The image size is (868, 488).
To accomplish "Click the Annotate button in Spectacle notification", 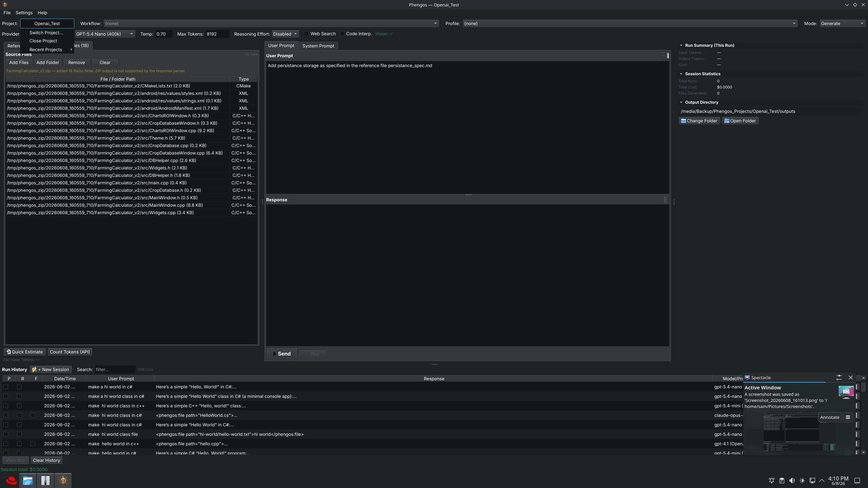I will tap(830, 417).
